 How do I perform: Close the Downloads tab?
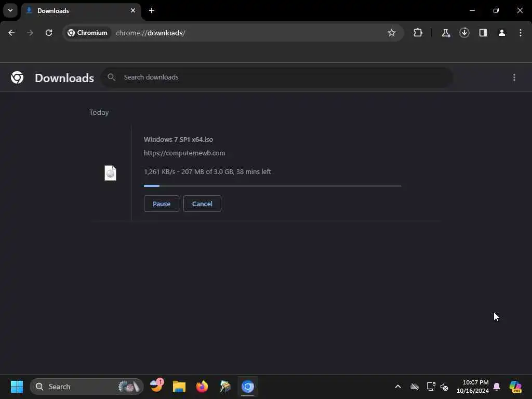pos(133,10)
